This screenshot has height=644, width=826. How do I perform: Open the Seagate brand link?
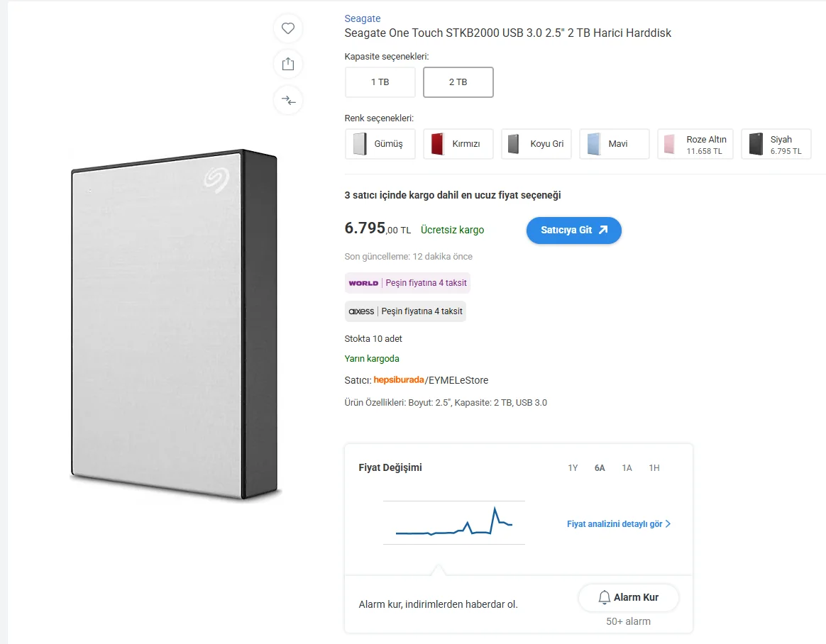tap(363, 18)
